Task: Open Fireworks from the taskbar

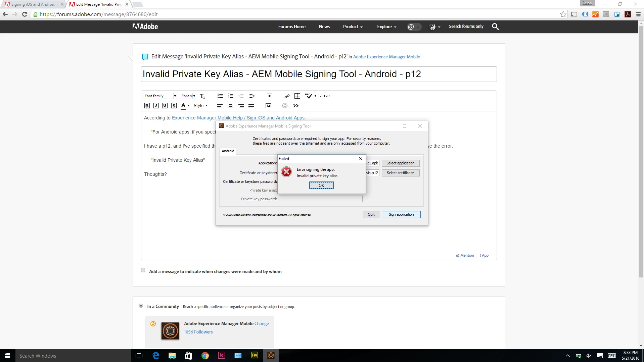Action: click(x=255, y=355)
